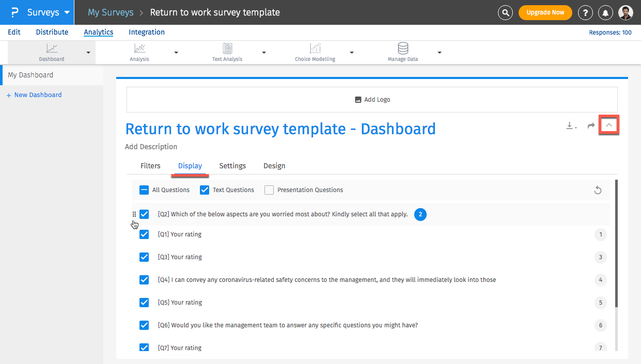This screenshot has width=641, height=364.
Task: Share the dashboard via the share arrow icon
Action: click(590, 125)
